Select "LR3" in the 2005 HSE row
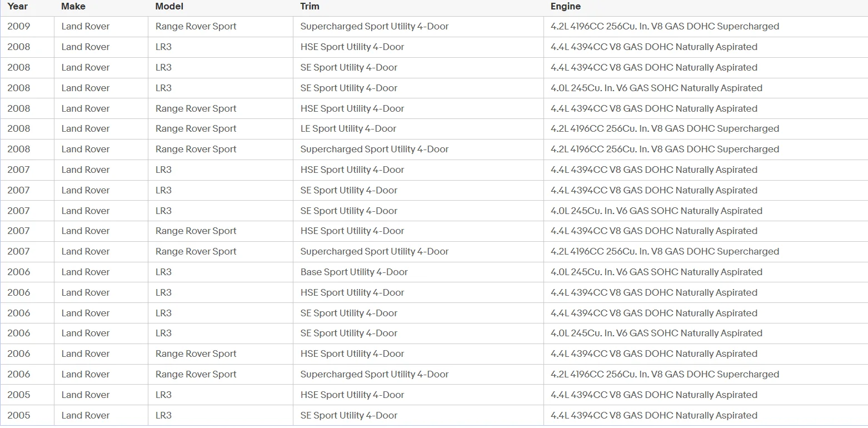 click(163, 395)
